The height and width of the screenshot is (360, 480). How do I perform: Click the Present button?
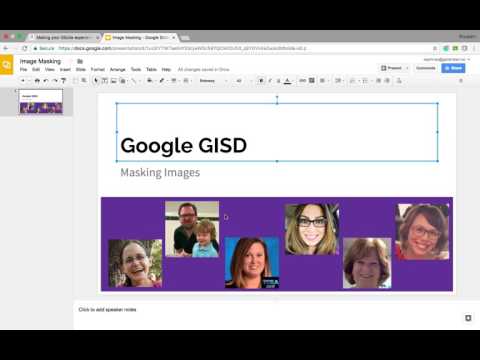click(391, 68)
